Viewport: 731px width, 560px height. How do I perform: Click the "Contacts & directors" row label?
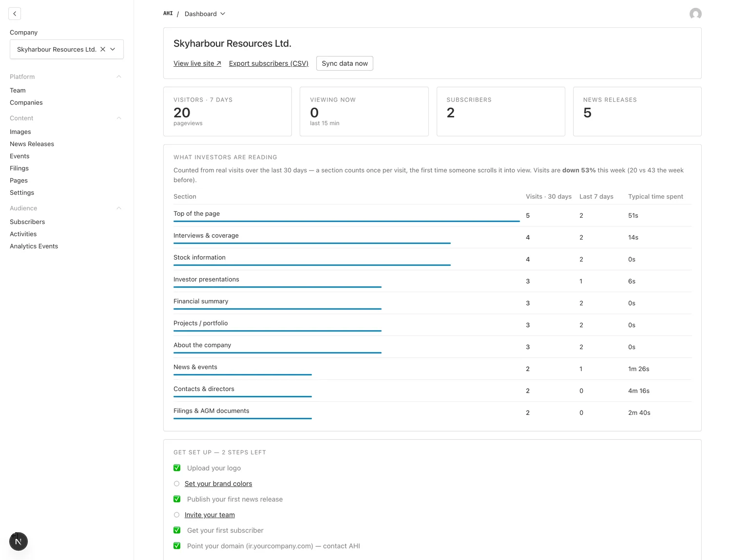204,389
